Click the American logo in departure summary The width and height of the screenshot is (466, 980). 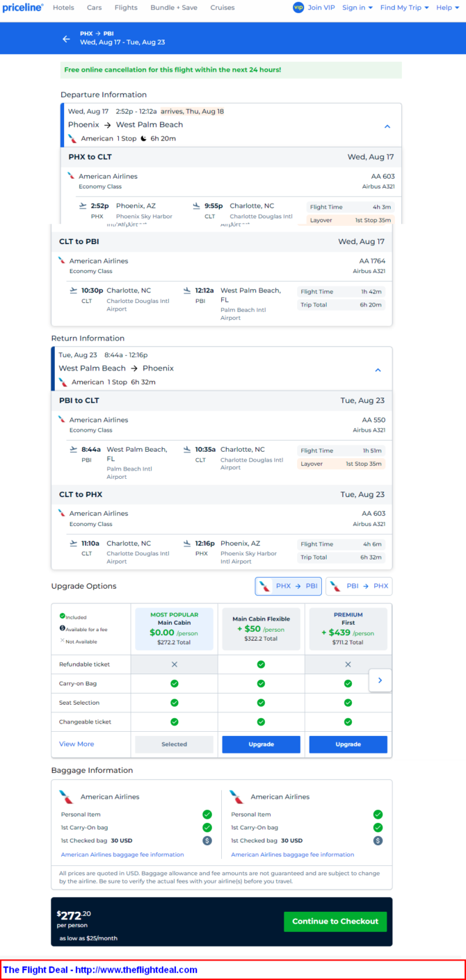tap(72, 138)
